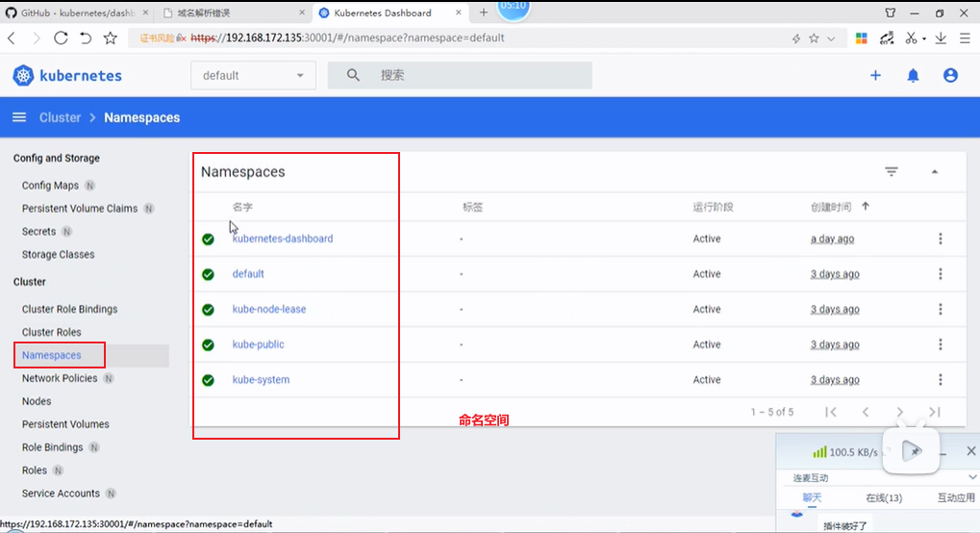Go to first page of namespaces
Viewport: 980px width, 533px height.
coord(831,412)
